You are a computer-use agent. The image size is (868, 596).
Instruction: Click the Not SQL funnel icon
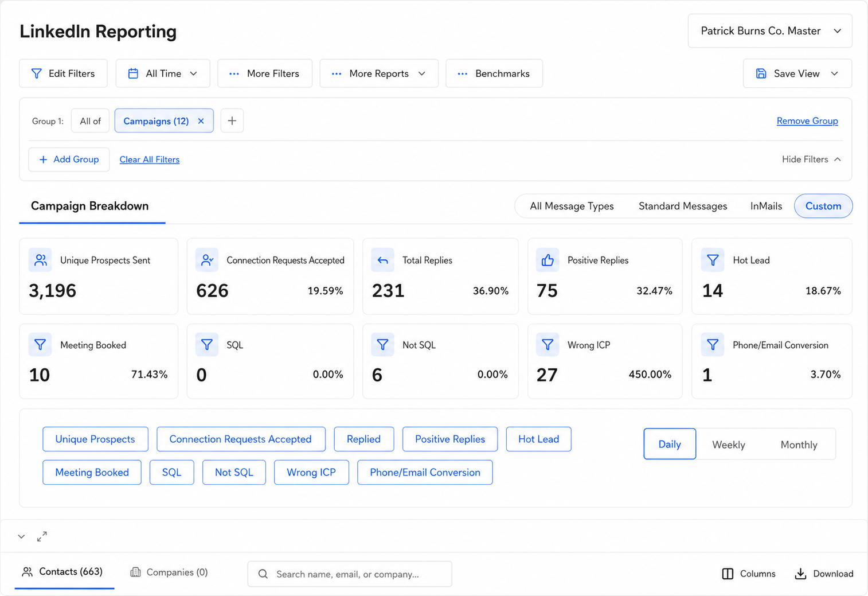[382, 345]
